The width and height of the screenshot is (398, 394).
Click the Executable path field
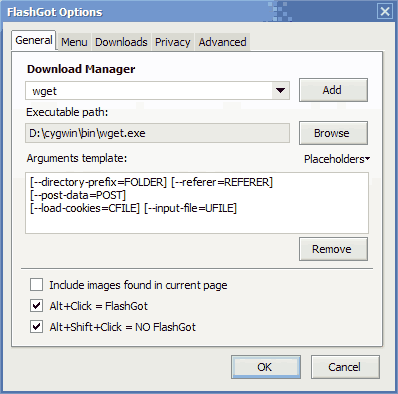[157, 133]
